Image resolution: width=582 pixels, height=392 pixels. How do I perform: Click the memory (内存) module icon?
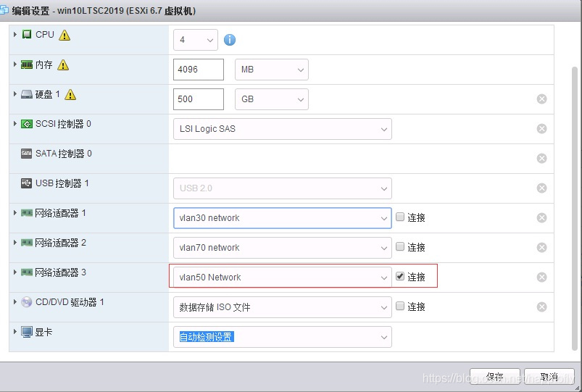point(27,65)
